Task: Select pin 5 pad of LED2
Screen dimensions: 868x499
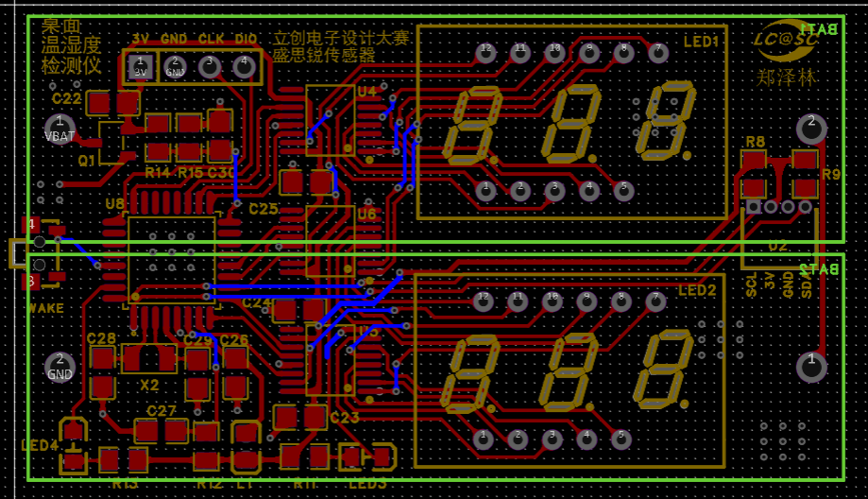Action: tap(621, 439)
